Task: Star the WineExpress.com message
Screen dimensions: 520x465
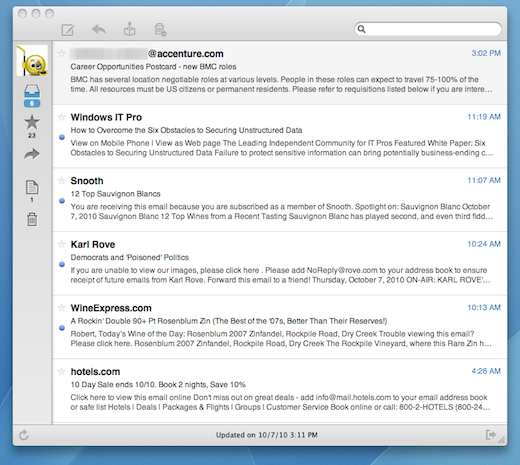Action: coord(61,308)
